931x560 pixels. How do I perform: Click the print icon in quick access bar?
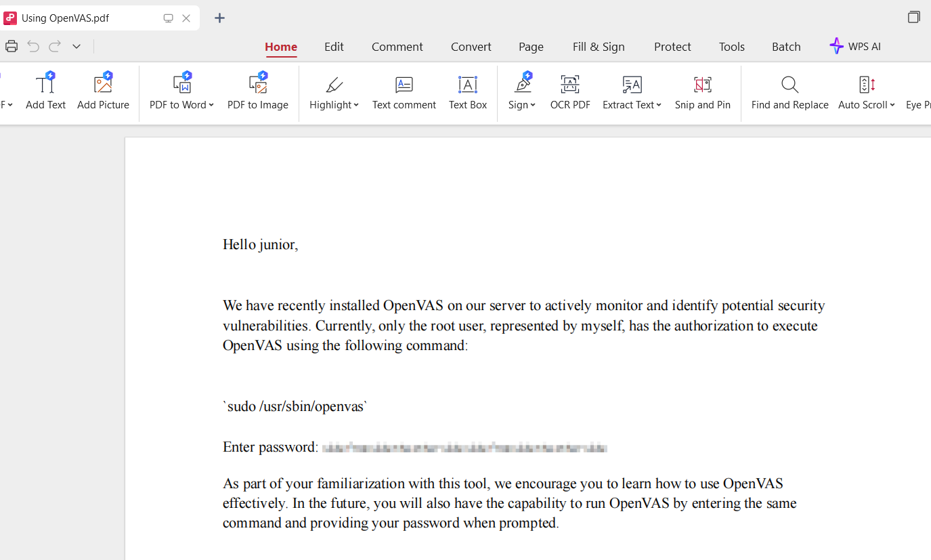12,46
